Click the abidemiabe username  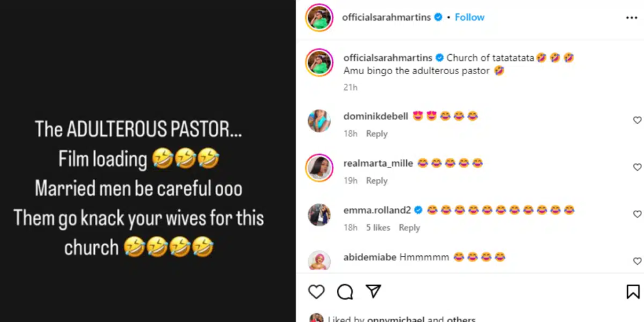(370, 257)
